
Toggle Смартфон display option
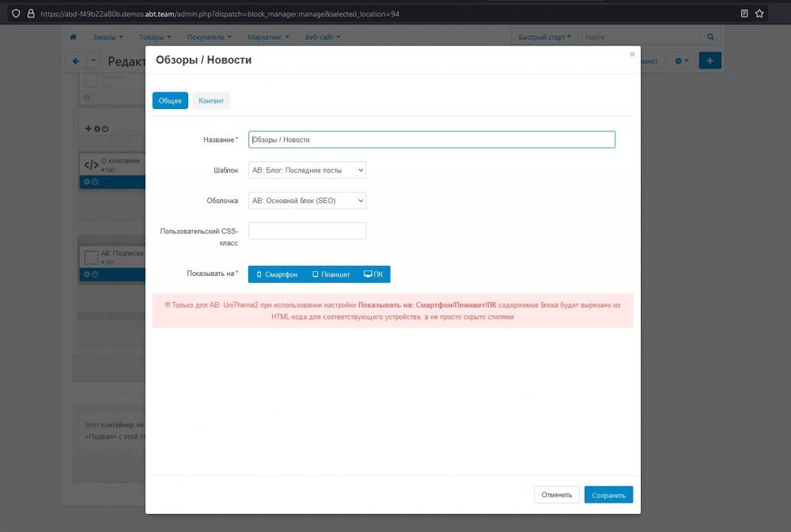[277, 274]
